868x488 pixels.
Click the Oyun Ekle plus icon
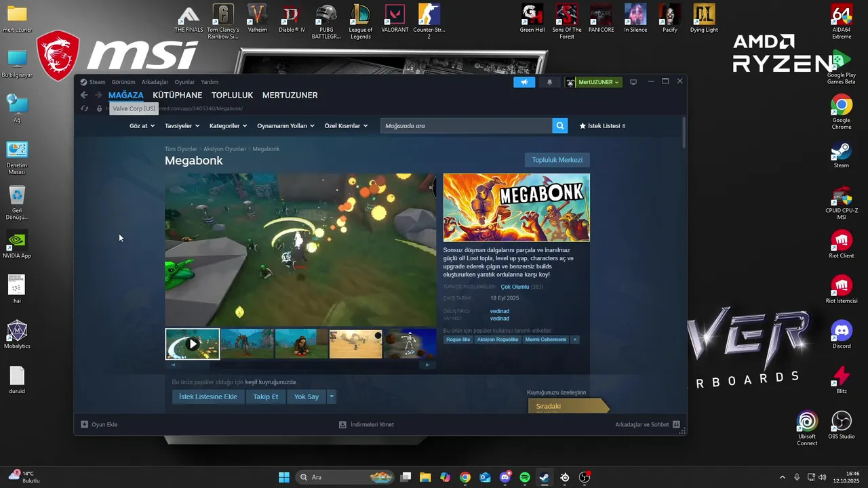tap(84, 424)
